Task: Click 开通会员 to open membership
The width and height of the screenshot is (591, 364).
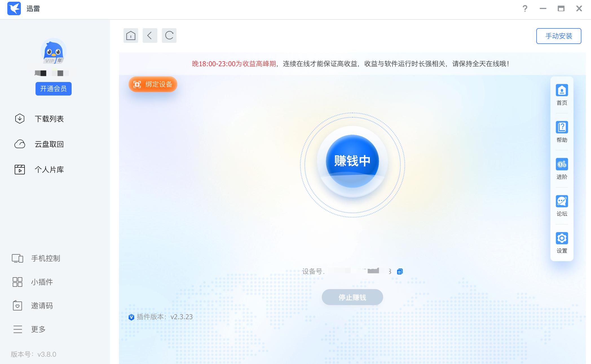Action: click(54, 88)
